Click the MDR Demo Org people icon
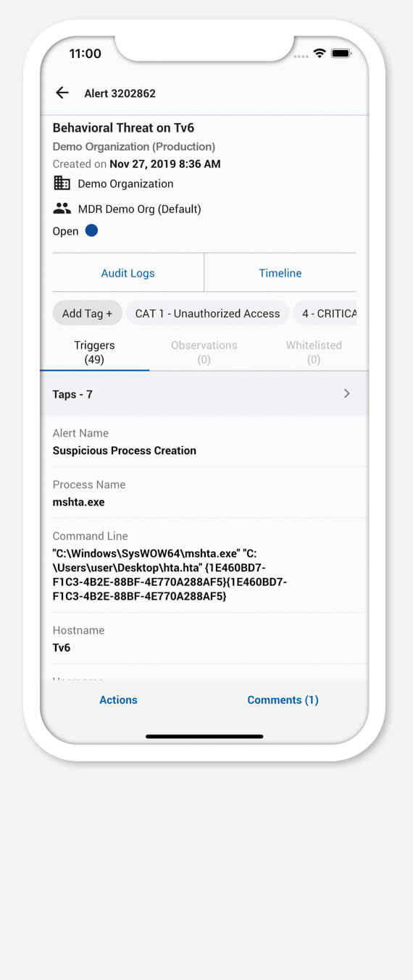Screen dimensions: 413x980 click(x=62, y=209)
